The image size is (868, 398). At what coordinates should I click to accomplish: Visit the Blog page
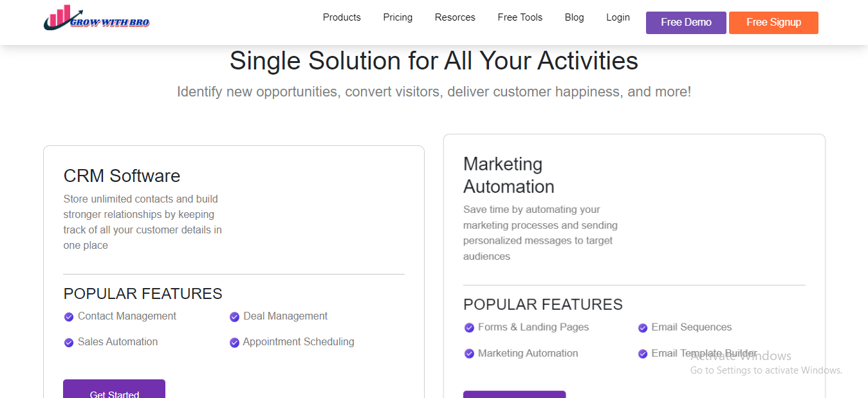pyautogui.click(x=574, y=17)
